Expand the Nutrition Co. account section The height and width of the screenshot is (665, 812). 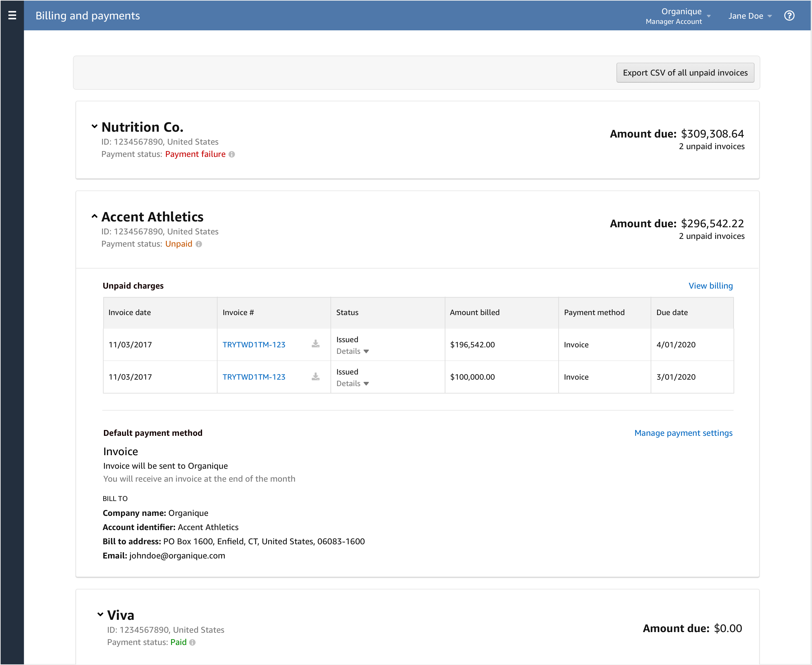(95, 127)
